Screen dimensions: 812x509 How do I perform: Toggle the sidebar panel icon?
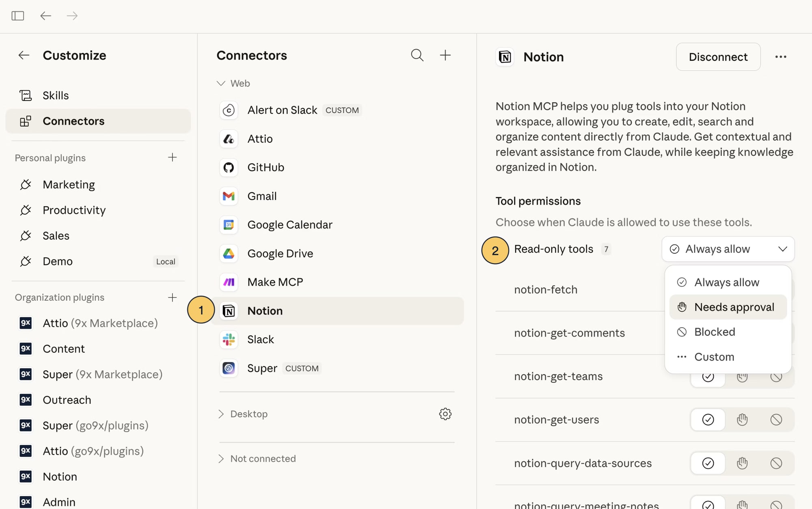[17, 16]
